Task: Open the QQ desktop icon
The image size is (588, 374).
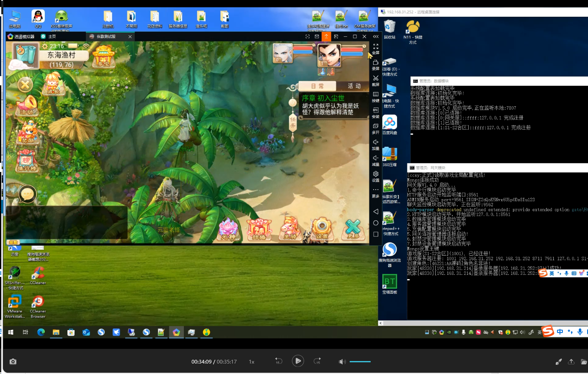Action: coord(38,19)
